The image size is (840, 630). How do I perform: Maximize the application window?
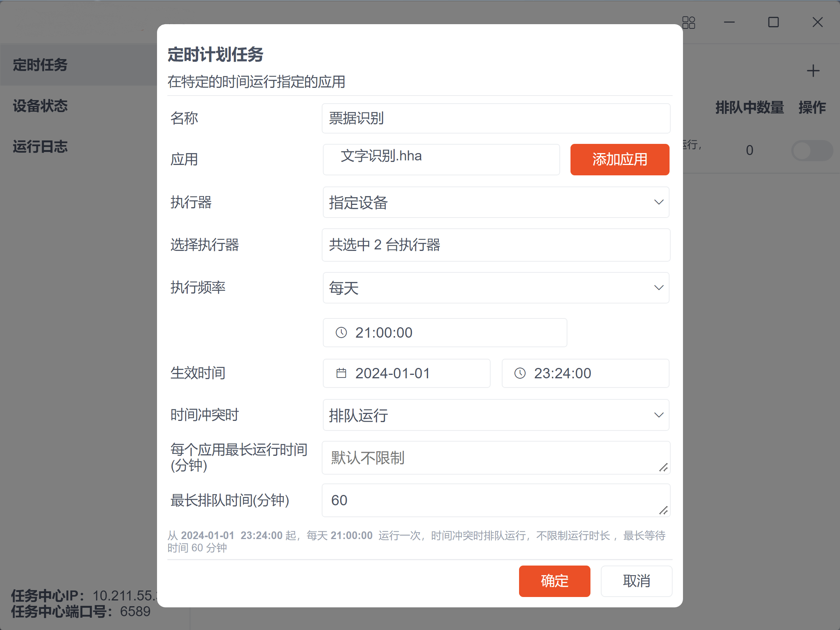(773, 22)
